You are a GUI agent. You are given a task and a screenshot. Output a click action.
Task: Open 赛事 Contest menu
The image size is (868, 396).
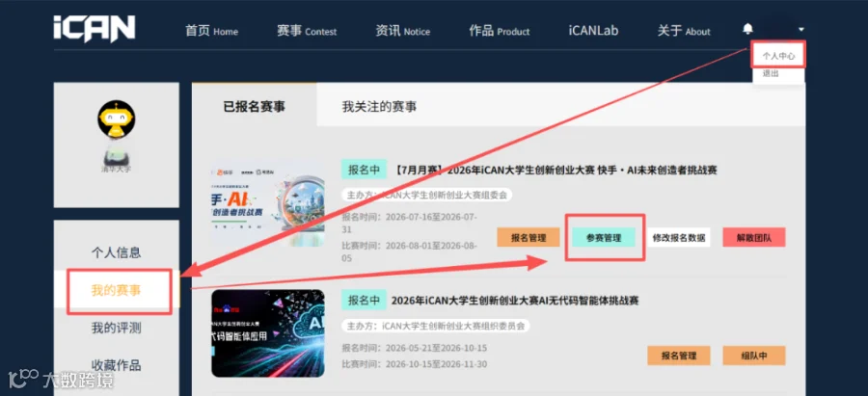[307, 31]
